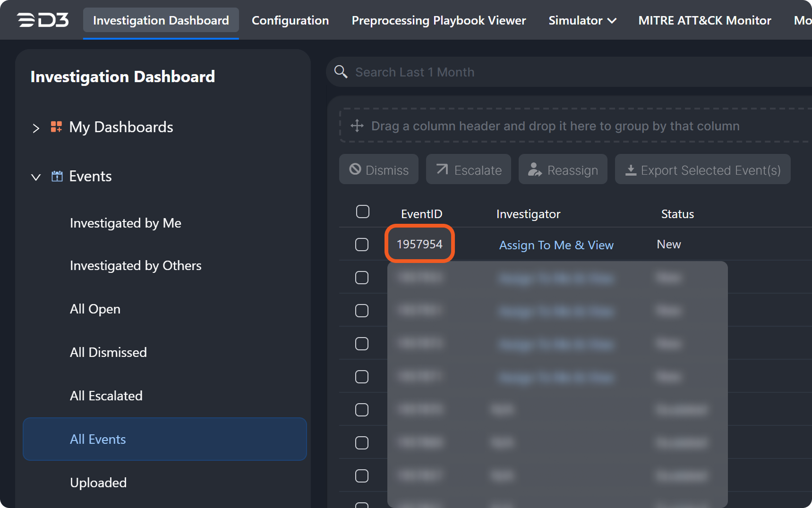
Task: Click the My Dashboards grid icon
Action: click(x=56, y=127)
